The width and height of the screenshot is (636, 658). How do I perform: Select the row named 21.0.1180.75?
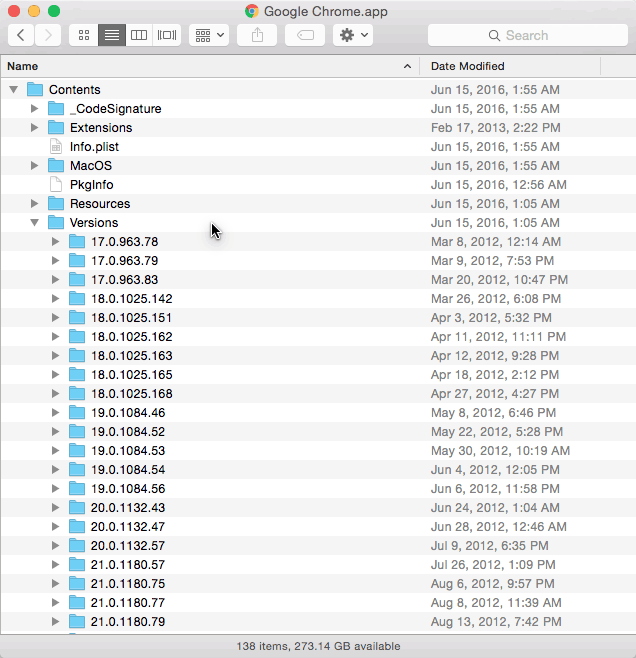(x=318, y=584)
